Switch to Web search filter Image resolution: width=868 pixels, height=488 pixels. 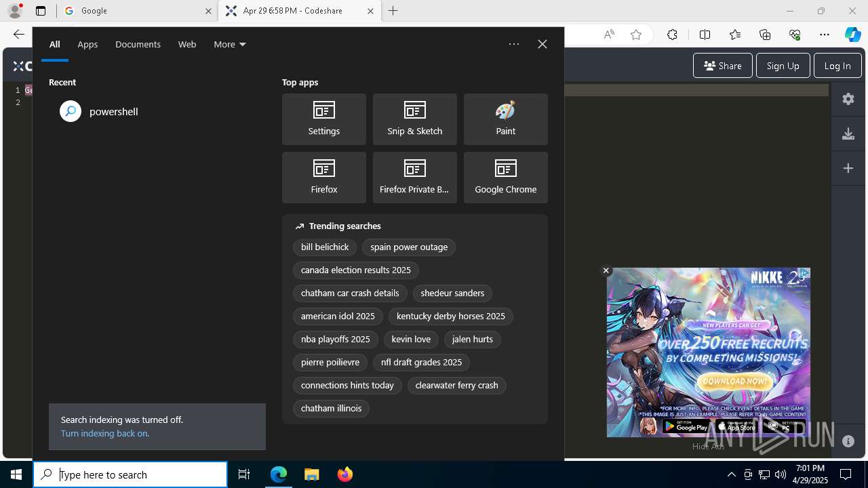tap(187, 44)
